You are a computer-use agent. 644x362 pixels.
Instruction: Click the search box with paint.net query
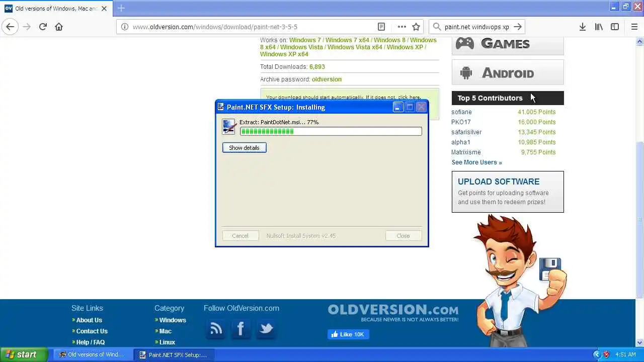pos(477,27)
